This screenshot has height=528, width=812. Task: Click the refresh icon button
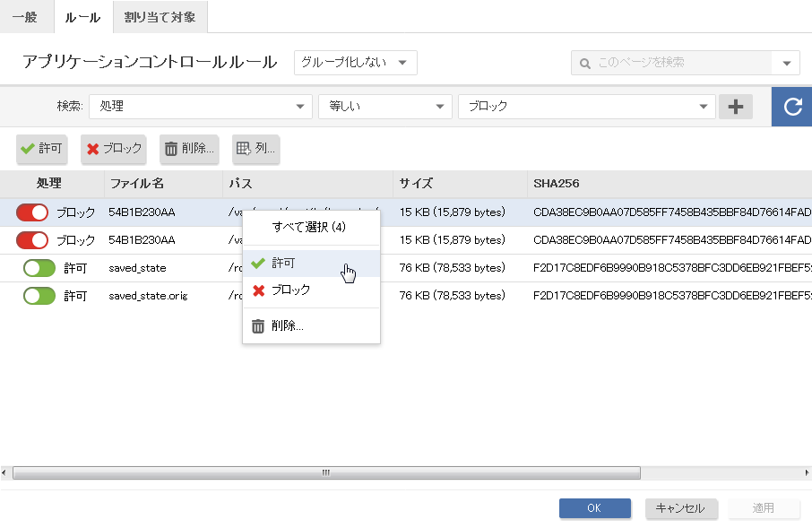pos(792,107)
